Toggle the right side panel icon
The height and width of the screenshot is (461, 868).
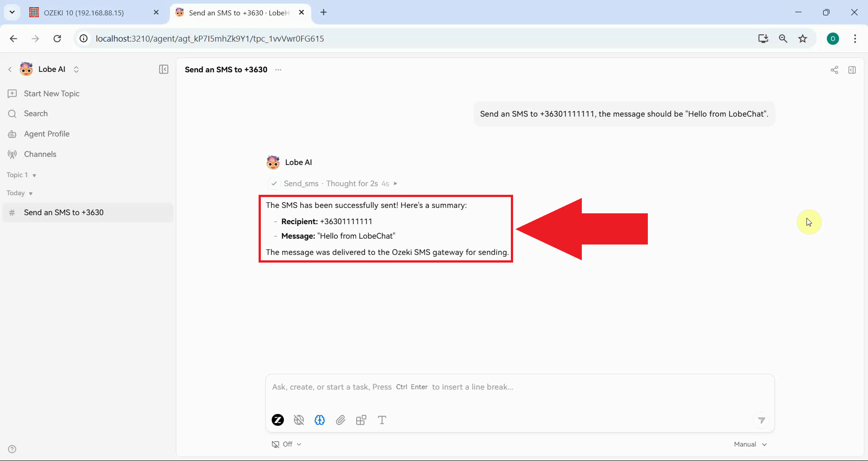pyautogui.click(x=852, y=70)
